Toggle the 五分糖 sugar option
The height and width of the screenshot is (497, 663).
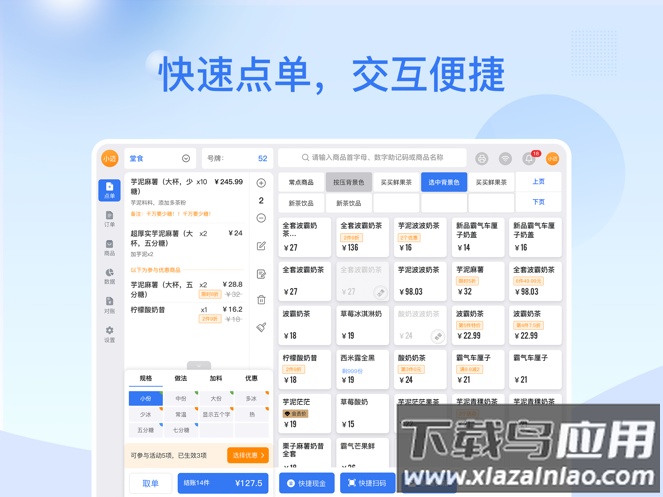(145, 430)
